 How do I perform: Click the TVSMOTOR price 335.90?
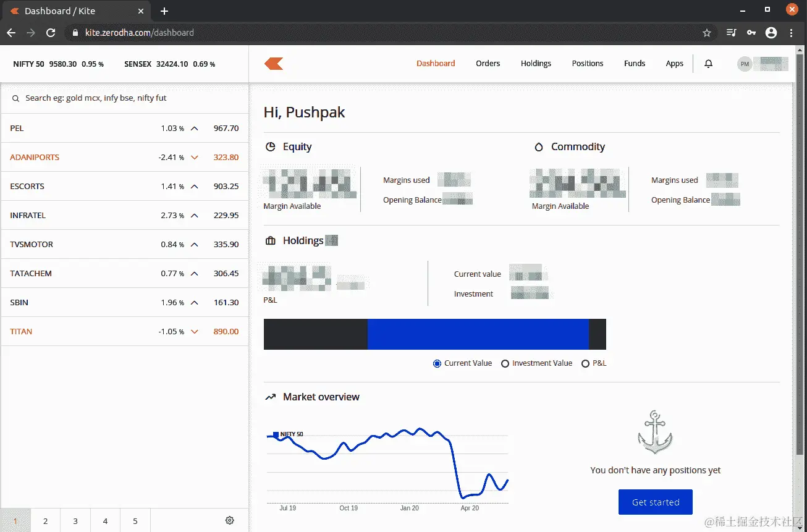point(226,245)
